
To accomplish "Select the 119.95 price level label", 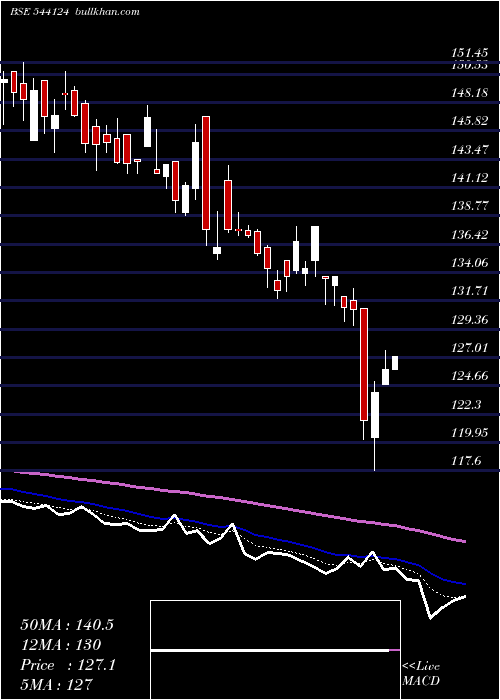I will [x=469, y=433].
